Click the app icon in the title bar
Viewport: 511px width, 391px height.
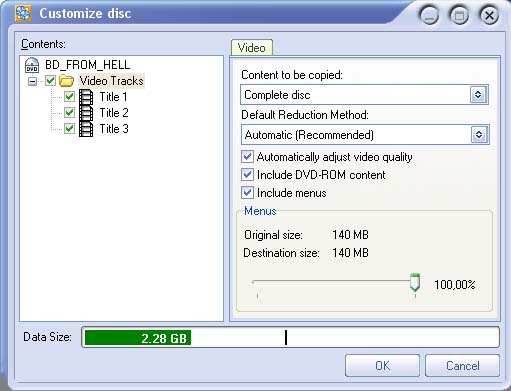tap(23, 13)
